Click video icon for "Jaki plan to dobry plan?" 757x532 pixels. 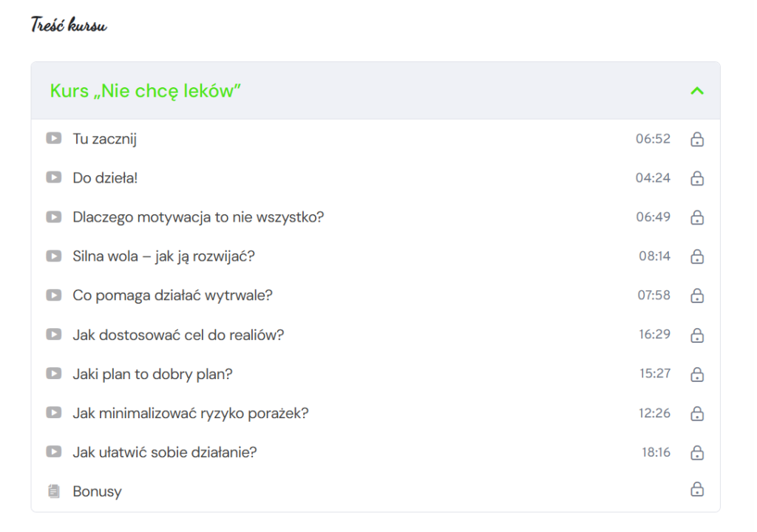pos(53,374)
